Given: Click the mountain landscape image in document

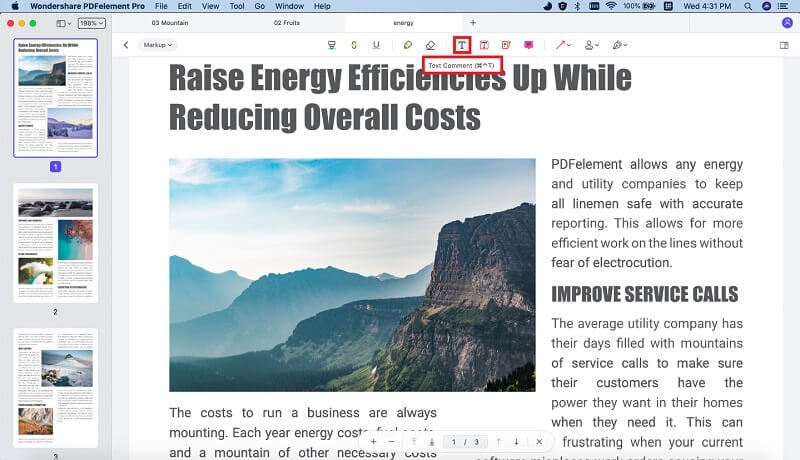Looking at the screenshot, I should [x=353, y=275].
